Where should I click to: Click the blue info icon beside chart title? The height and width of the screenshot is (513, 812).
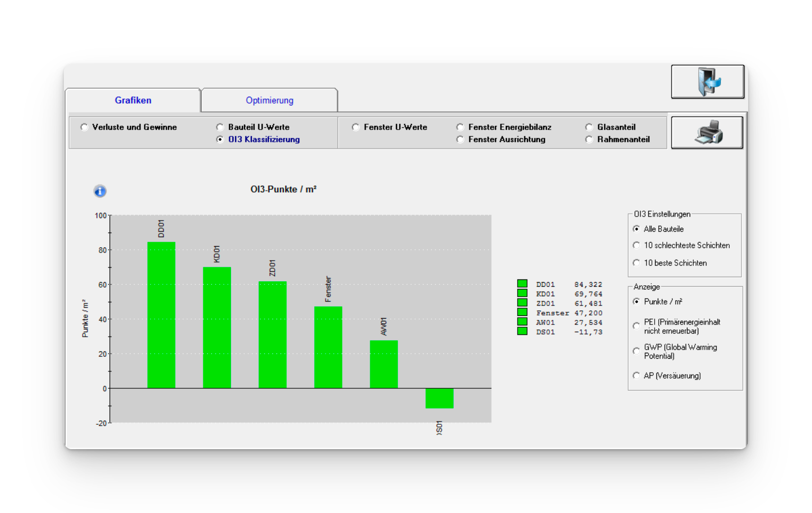100,191
